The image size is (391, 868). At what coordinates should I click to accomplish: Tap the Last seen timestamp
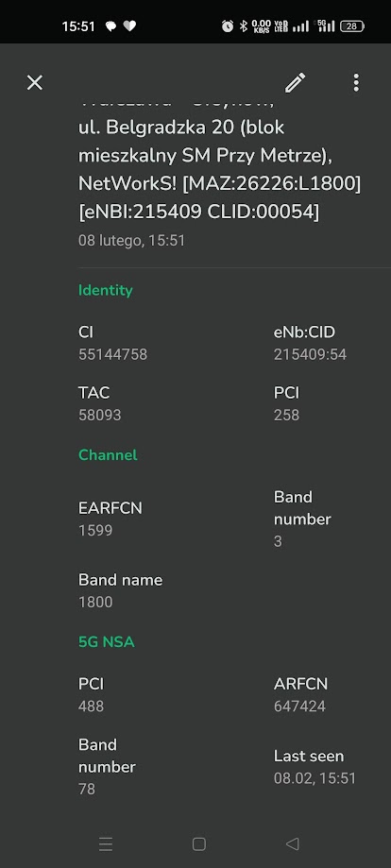click(314, 778)
